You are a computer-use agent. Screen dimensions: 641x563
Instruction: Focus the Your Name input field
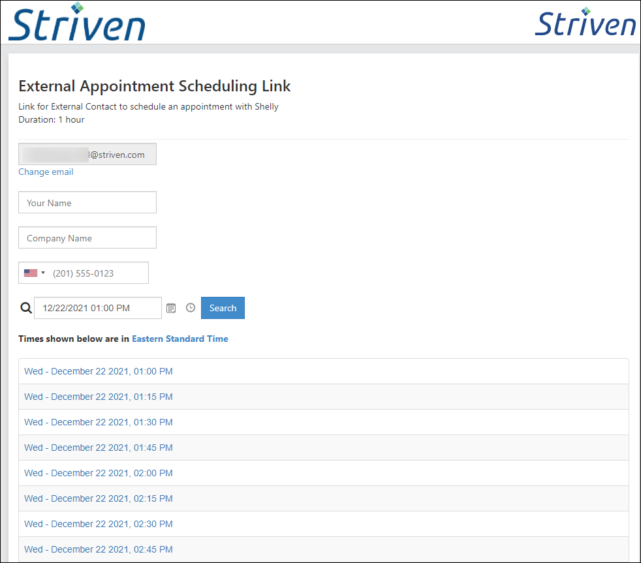[x=87, y=202]
